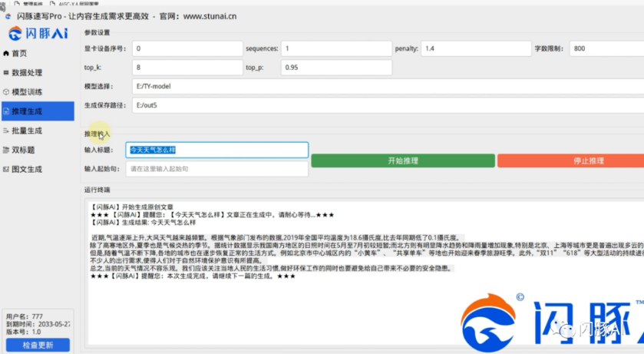Focus the 显卡设备序号 input field
Image resolution: width=644 pixels, height=354 pixels.
(187, 48)
